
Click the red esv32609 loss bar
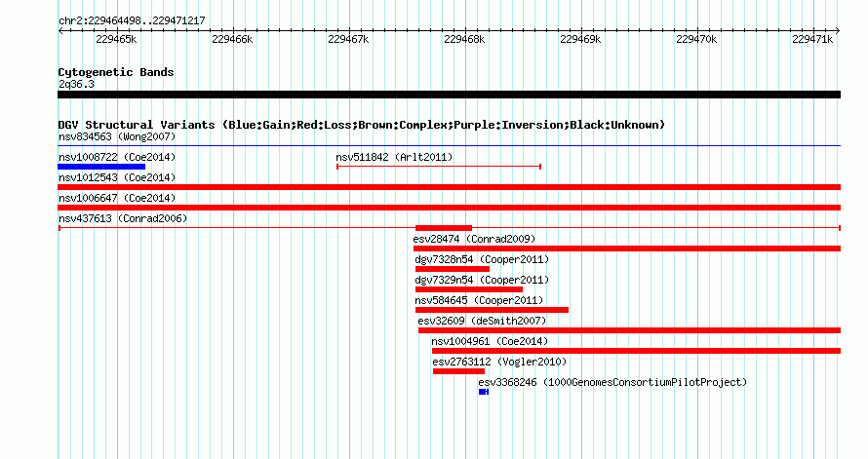point(629,330)
